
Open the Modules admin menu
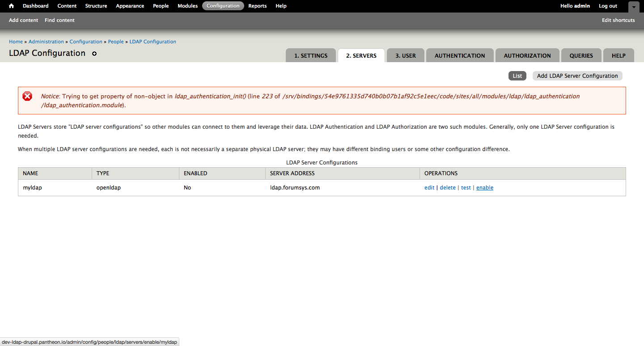(x=188, y=6)
